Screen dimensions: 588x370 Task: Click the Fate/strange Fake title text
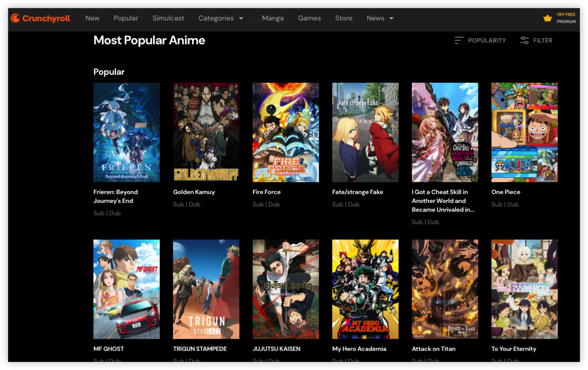click(358, 192)
